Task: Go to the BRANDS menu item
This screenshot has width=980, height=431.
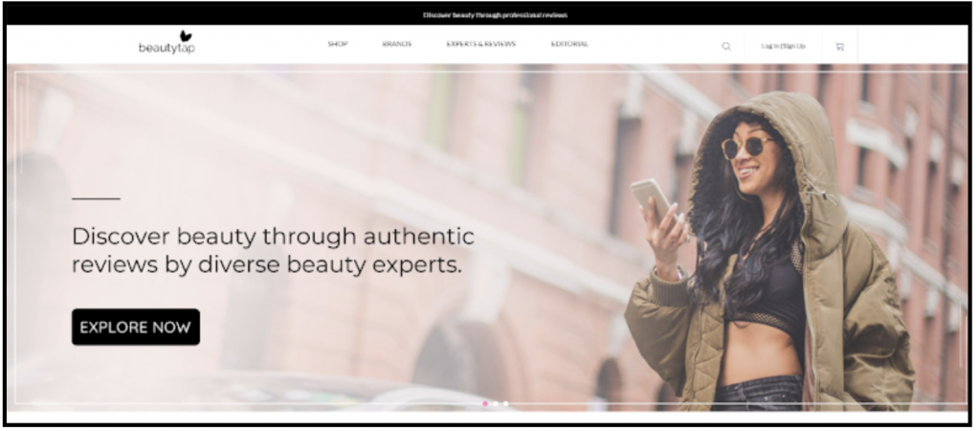Action: [x=396, y=44]
